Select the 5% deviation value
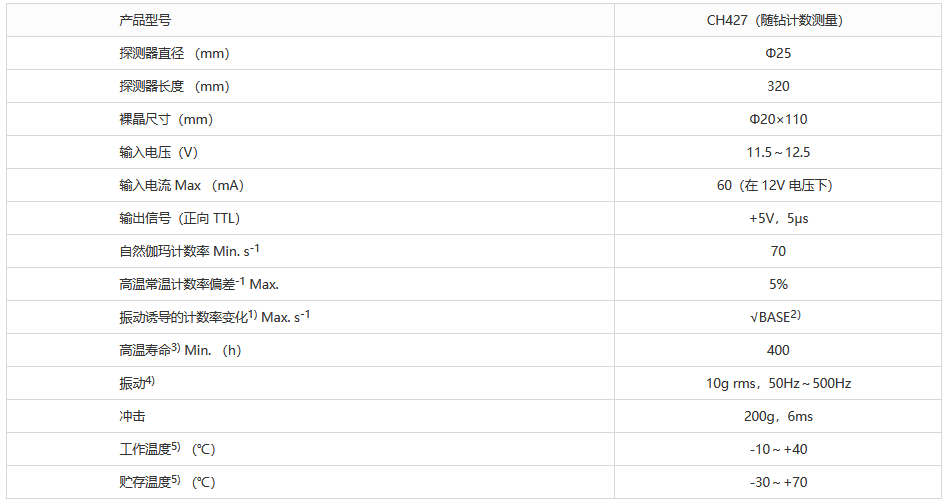 [x=777, y=284]
